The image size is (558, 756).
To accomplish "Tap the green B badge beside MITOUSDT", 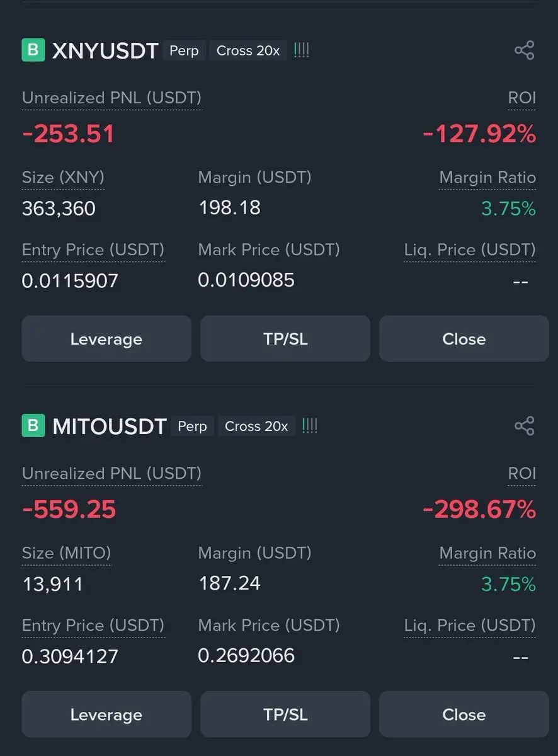I will pyautogui.click(x=33, y=426).
